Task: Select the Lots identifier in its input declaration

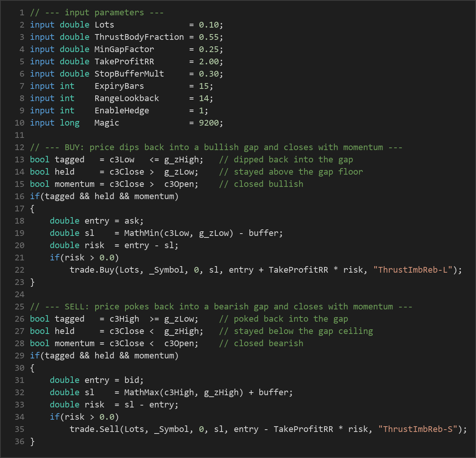Action: [104, 25]
